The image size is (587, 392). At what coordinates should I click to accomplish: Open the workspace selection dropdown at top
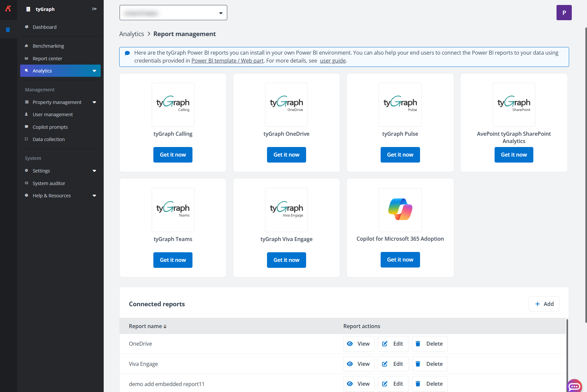pos(173,13)
